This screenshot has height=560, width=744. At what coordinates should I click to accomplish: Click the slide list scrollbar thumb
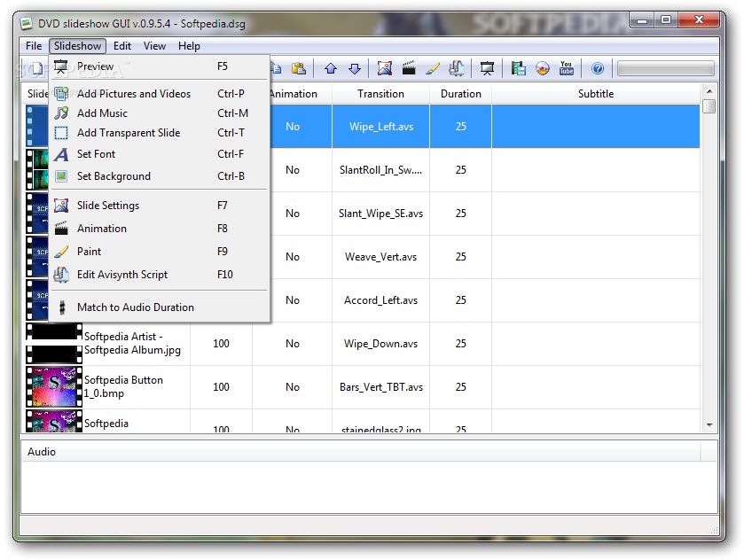pyautogui.click(x=709, y=106)
